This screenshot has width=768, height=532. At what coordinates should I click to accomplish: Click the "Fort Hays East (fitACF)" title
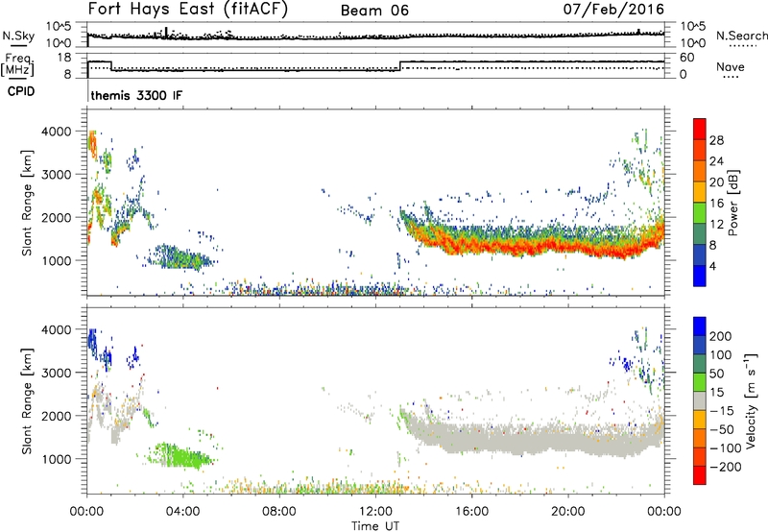click(187, 9)
